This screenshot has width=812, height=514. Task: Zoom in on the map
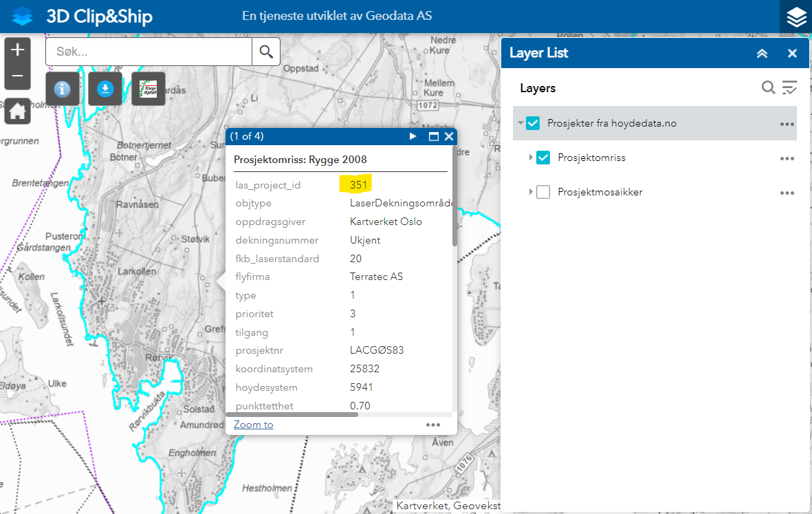pyautogui.click(x=18, y=50)
